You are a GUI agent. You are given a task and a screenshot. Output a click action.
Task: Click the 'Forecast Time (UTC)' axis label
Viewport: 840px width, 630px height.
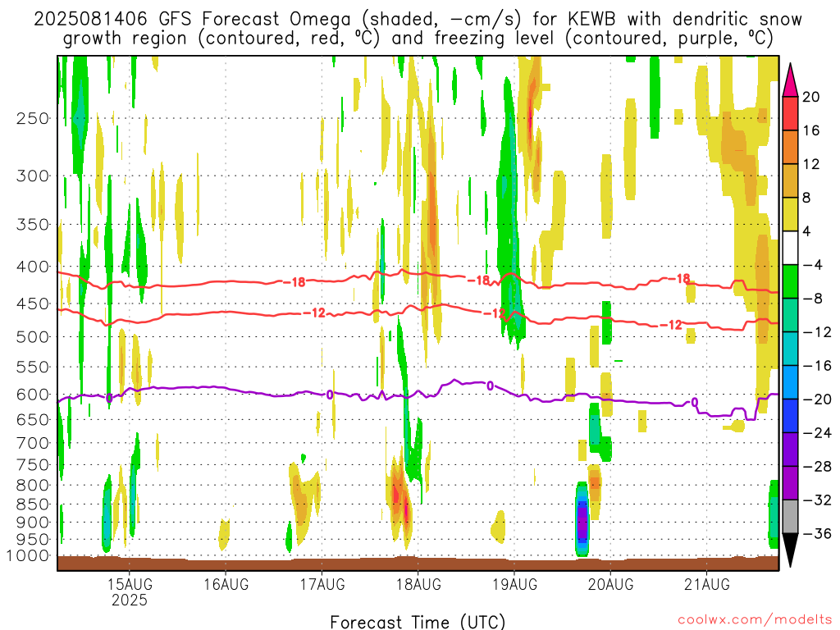point(418,622)
